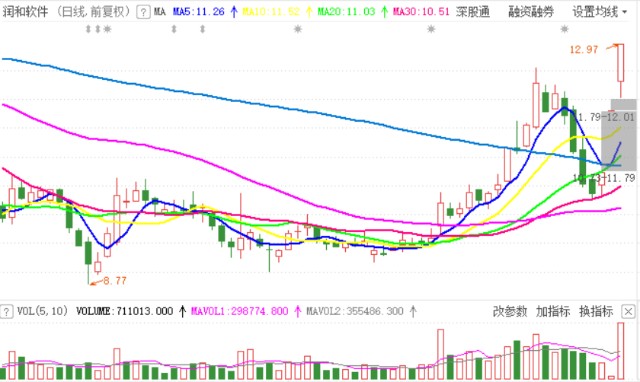Select the MA30 red legend label

[421, 12]
